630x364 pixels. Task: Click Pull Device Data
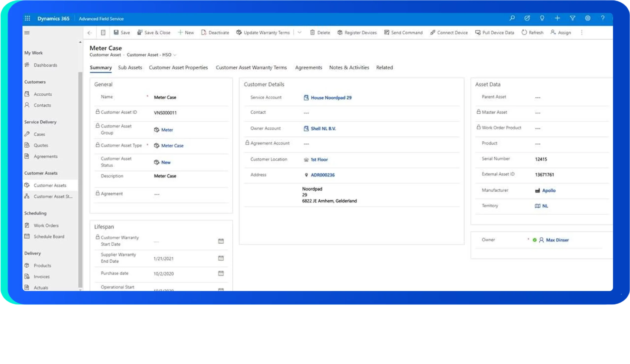click(495, 32)
